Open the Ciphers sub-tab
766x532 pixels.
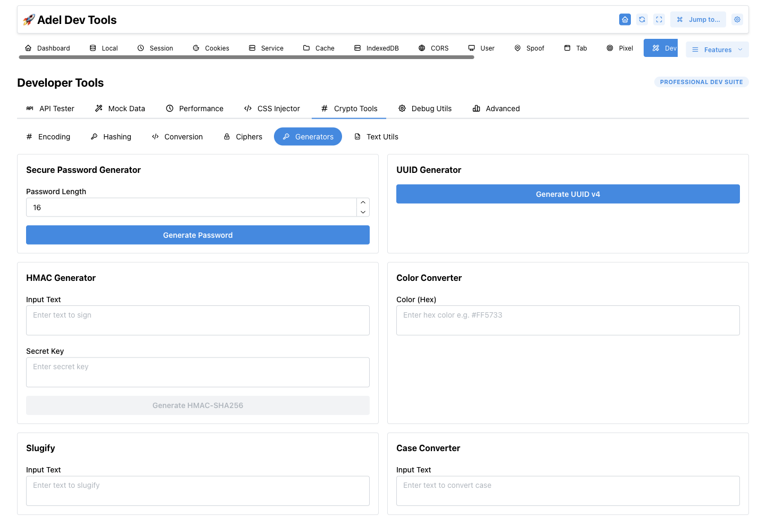pyautogui.click(x=243, y=137)
